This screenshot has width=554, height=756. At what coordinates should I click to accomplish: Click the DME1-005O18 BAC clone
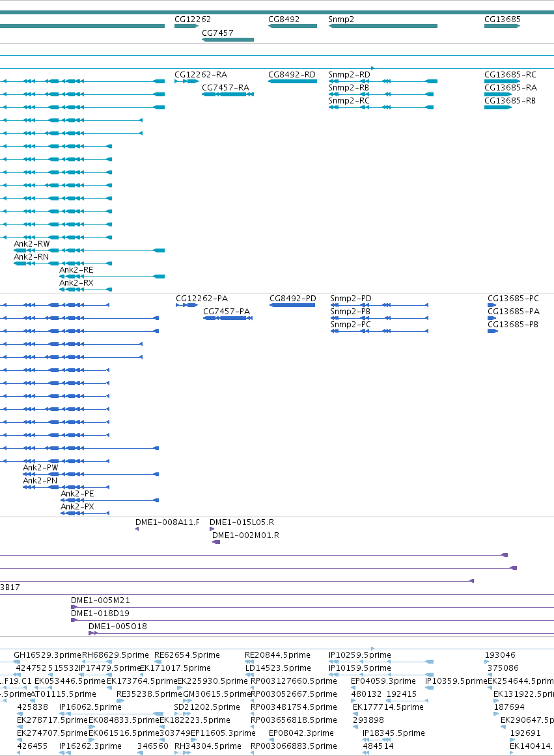click(118, 627)
